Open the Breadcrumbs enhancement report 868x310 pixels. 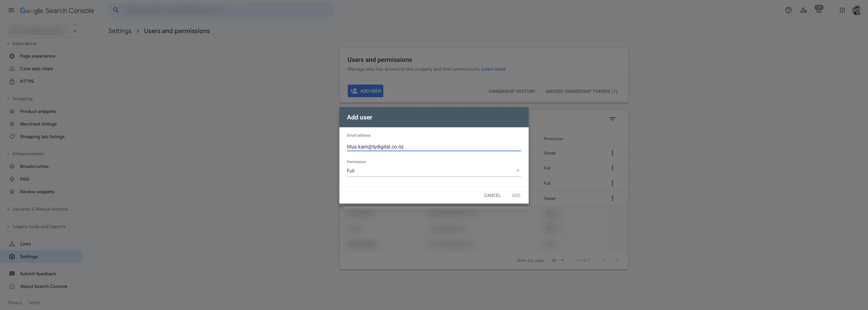pos(34,166)
